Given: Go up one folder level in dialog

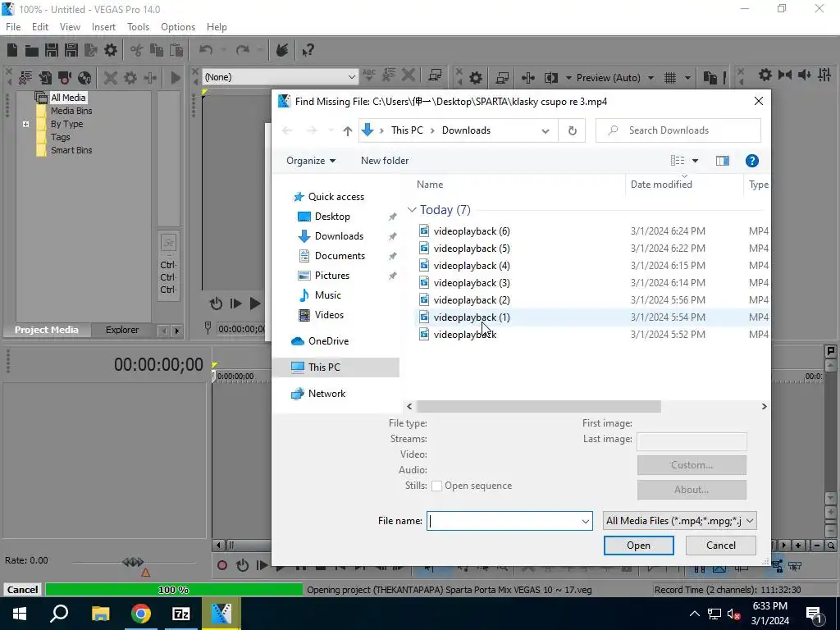Looking at the screenshot, I should click(x=347, y=130).
